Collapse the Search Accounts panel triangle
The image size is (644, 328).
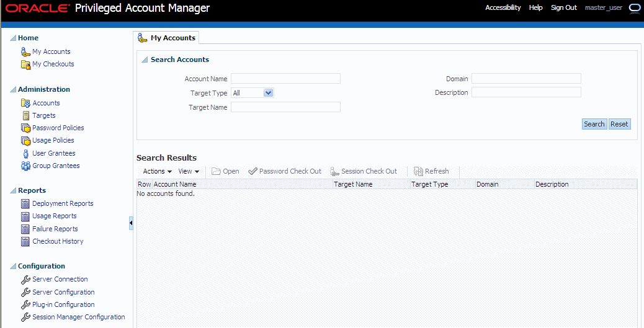[x=144, y=60]
